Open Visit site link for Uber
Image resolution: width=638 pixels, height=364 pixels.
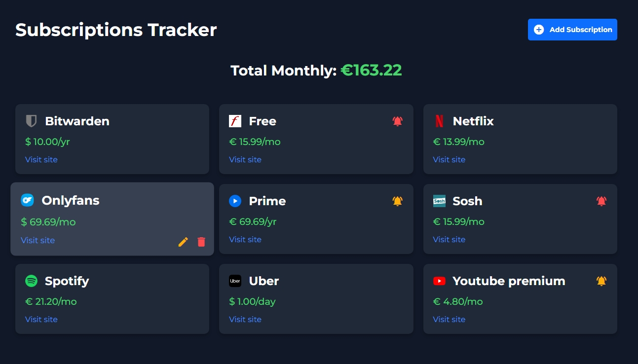tap(245, 319)
